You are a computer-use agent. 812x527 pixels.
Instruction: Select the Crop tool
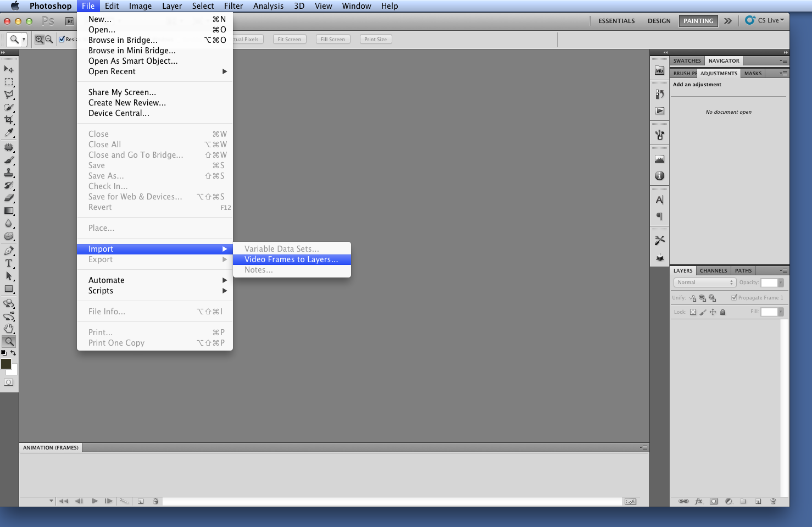click(x=9, y=120)
